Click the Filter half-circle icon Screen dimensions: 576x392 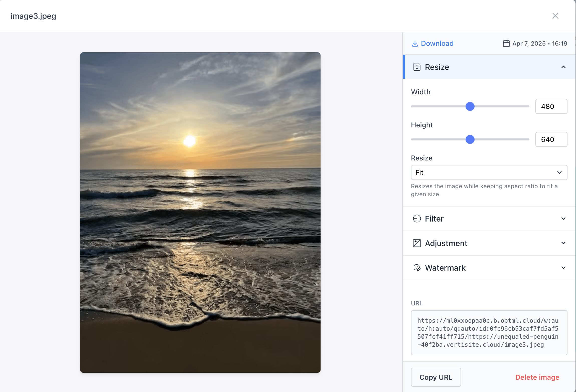pos(417,219)
